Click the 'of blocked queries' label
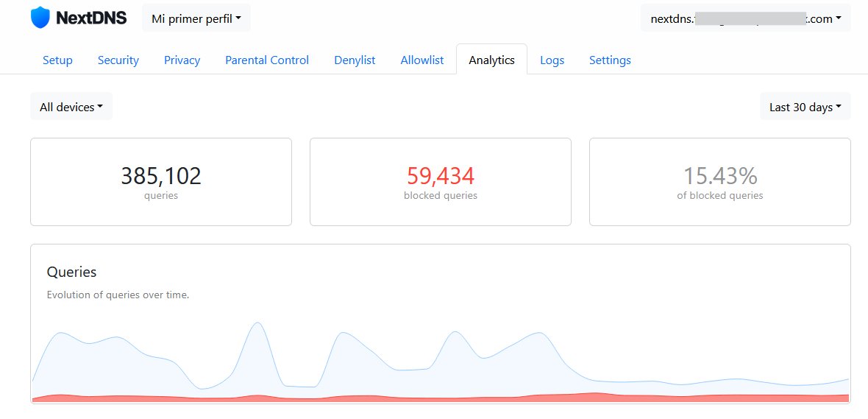This screenshot has width=868, height=419. pos(720,196)
